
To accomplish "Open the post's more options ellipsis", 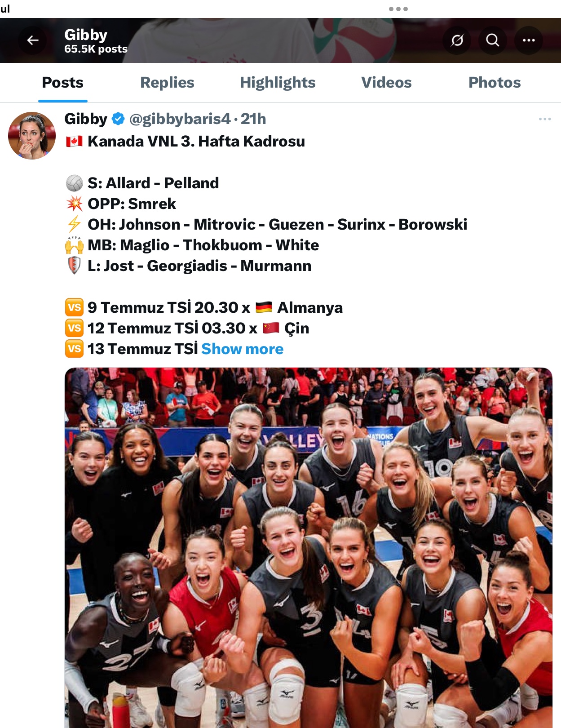I will coord(545,119).
